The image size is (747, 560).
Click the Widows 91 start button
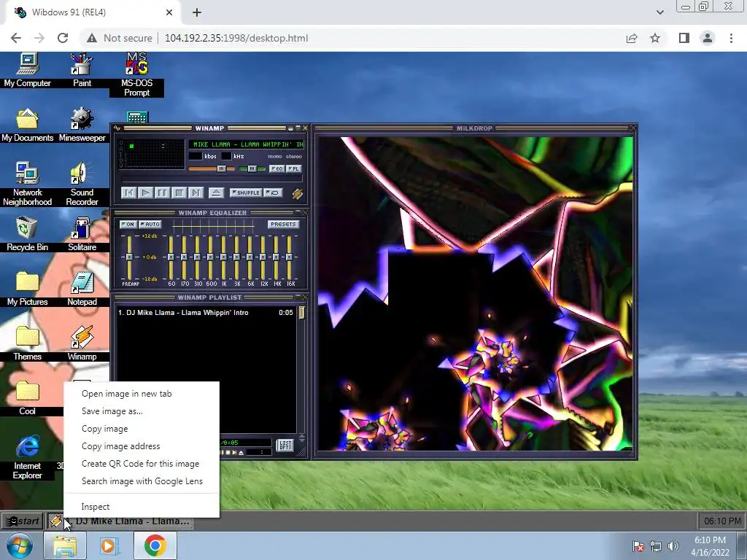[x=23, y=521]
